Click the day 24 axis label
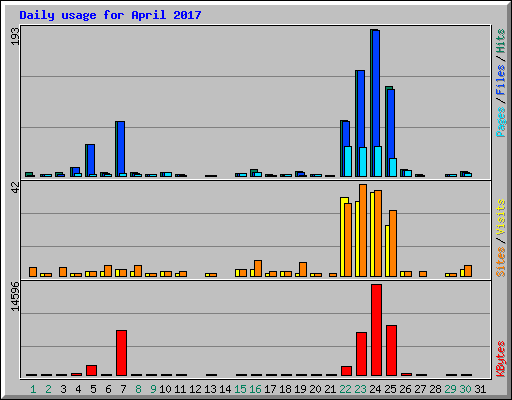Viewport: 512px width, 400px height. click(375, 389)
